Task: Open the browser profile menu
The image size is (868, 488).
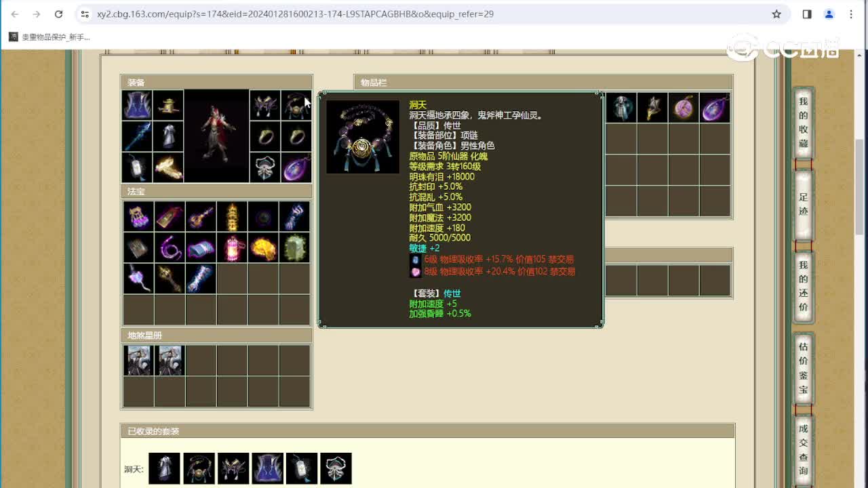Action: pyautogui.click(x=829, y=14)
